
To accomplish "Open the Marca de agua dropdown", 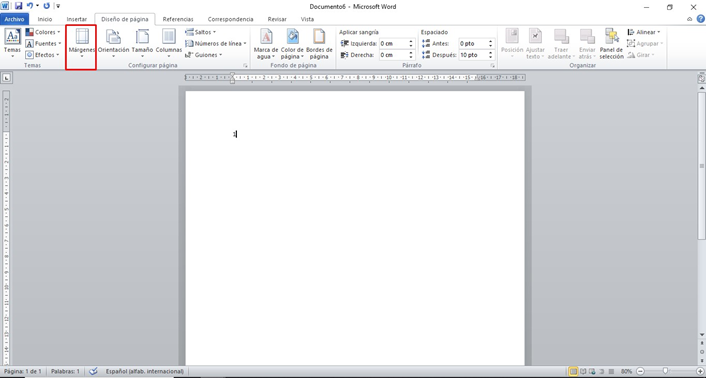I will coord(266,44).
